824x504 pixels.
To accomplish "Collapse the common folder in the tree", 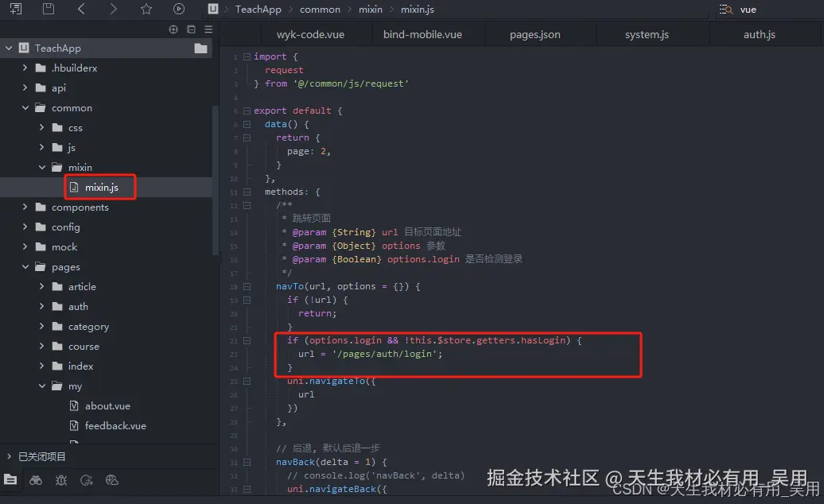I will click(25, 107).
